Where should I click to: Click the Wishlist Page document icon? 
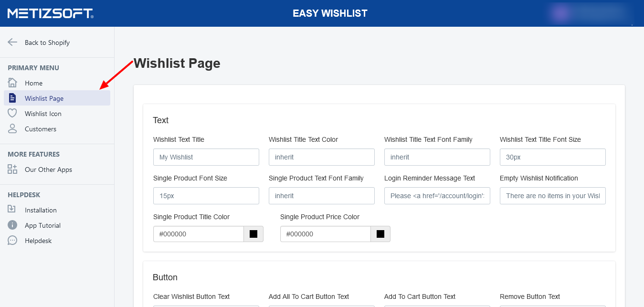(12, 98)
